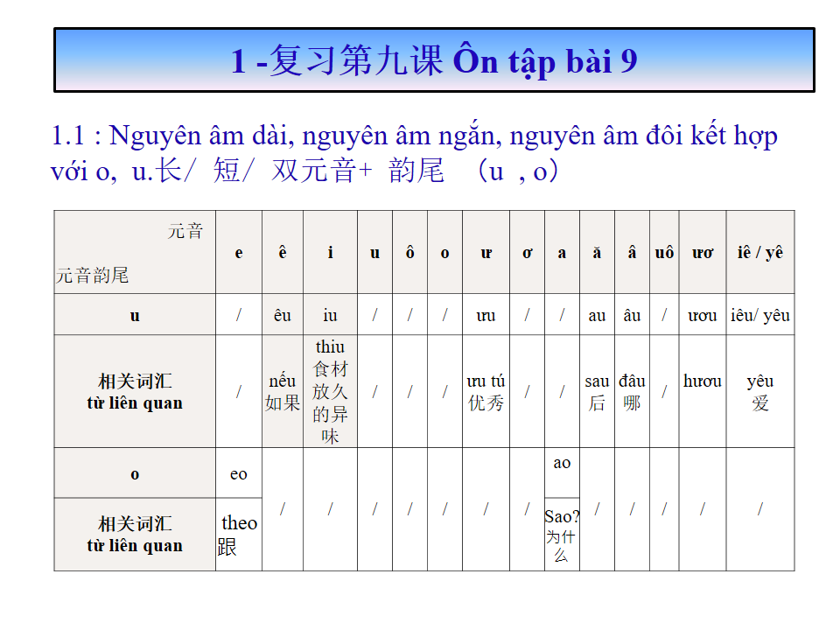
Task: Click the "hươu" vocabulary cell
Action: 703,381
